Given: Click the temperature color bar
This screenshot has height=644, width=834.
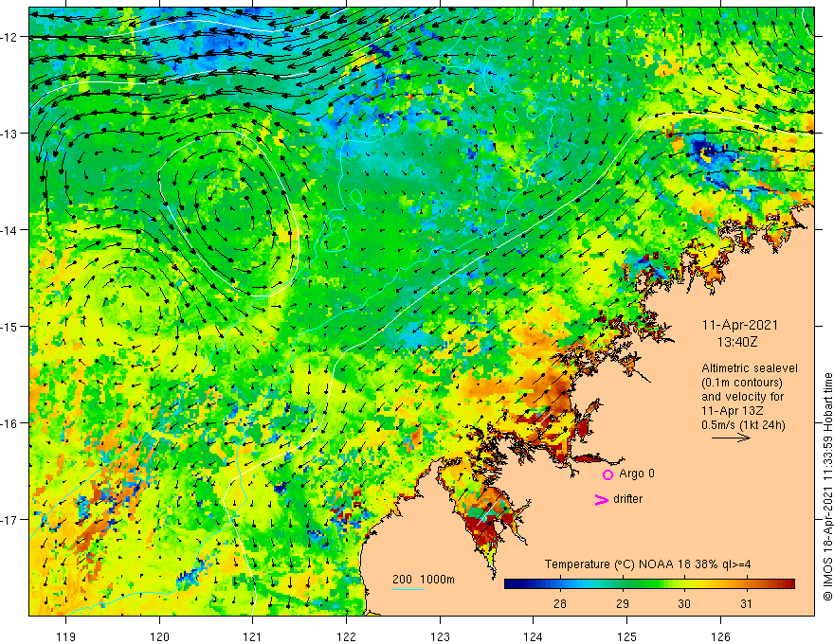Looking at the screenshot, I should pyautogui.click(x=649, y=584).
